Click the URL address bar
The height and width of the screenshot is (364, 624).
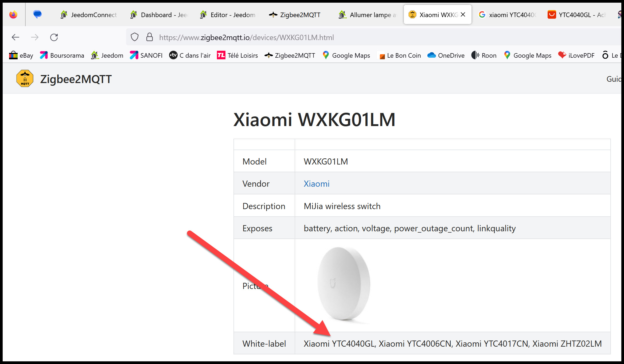pos(347,37)
